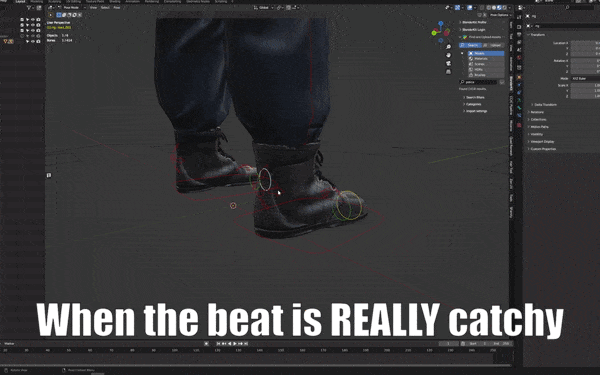The image size is (600, 375).
Task: Choose Models asset type
Action: [486, 53]
